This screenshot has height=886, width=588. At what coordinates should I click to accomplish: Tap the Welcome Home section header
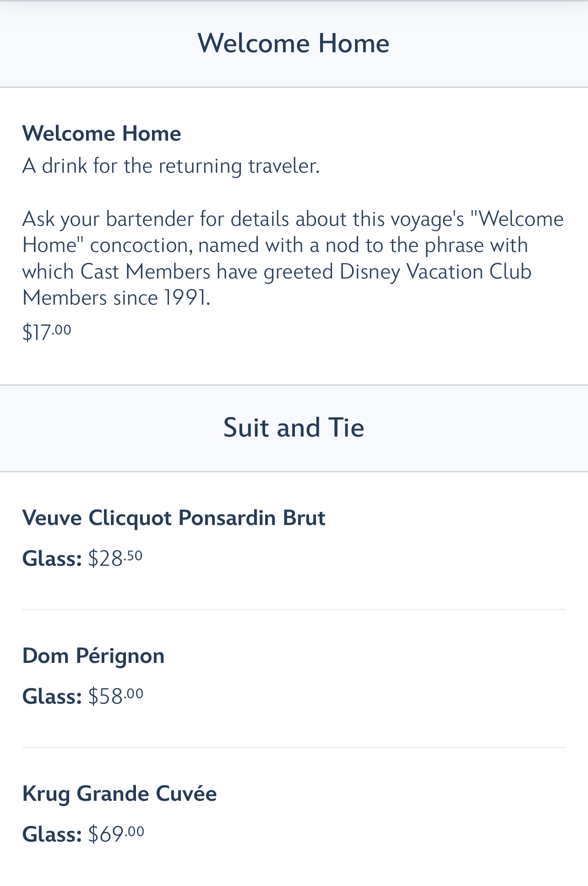pyautogui.click(x=294, y=44)
